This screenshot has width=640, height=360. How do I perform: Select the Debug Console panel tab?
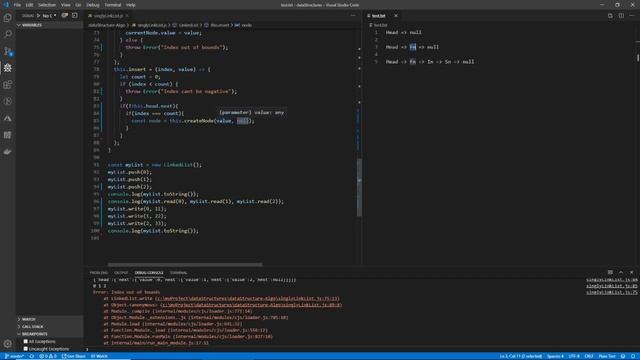149,273
